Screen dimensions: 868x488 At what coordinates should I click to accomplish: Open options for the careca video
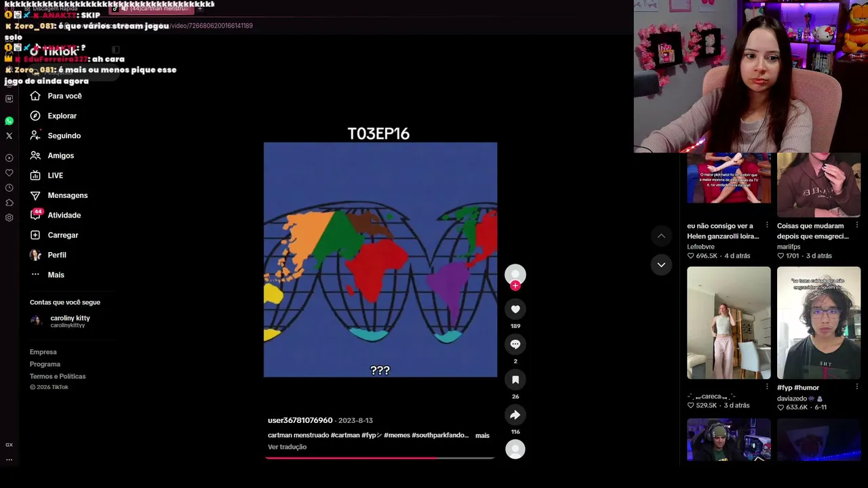point(767,387)
